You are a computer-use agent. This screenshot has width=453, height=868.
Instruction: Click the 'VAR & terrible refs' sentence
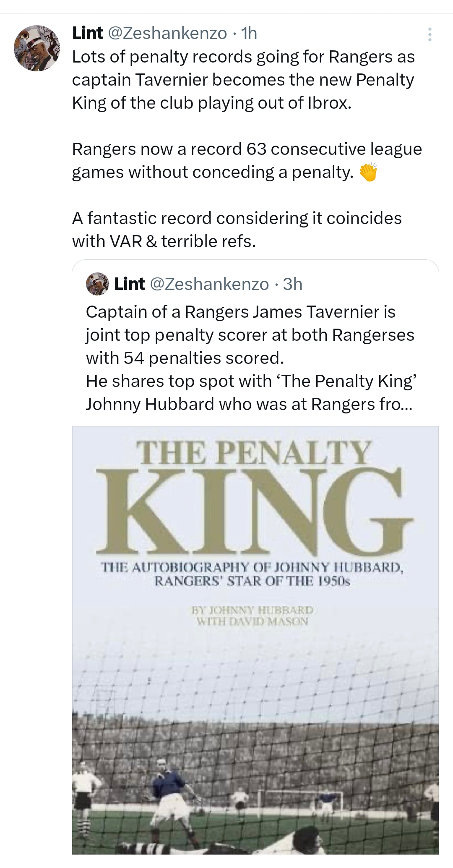pyautogui.click(x=164, y=241)
